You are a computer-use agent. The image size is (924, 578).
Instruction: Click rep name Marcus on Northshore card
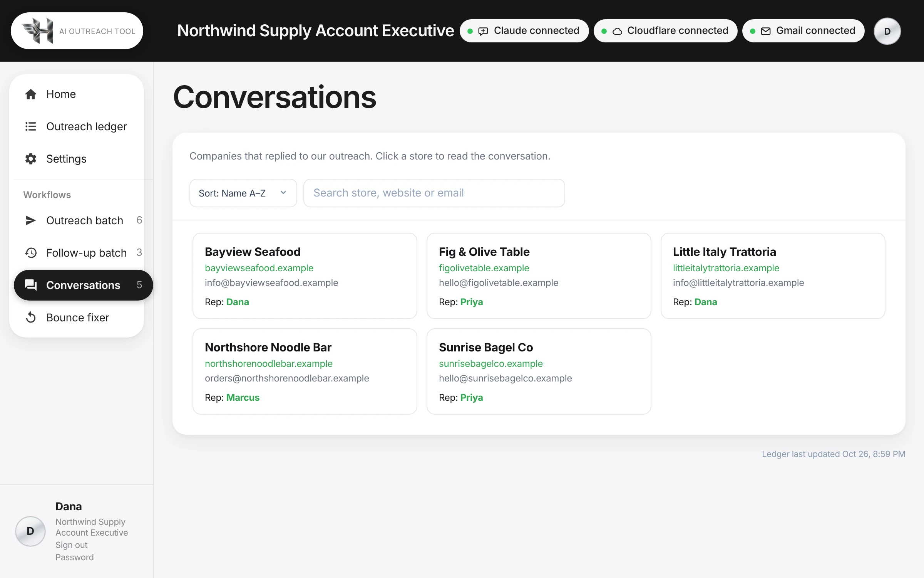[x=243, y=397]
